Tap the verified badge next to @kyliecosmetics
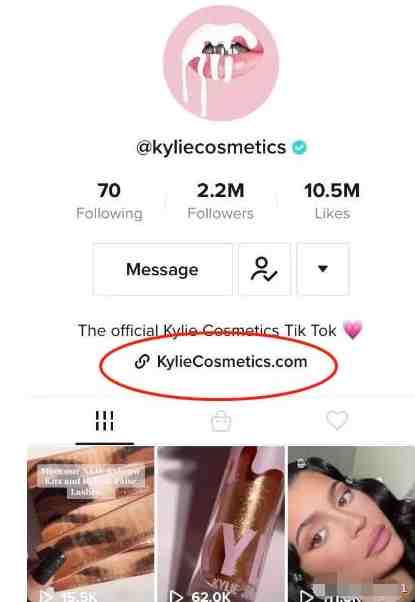Screen dimensions: 415x602 299,147
